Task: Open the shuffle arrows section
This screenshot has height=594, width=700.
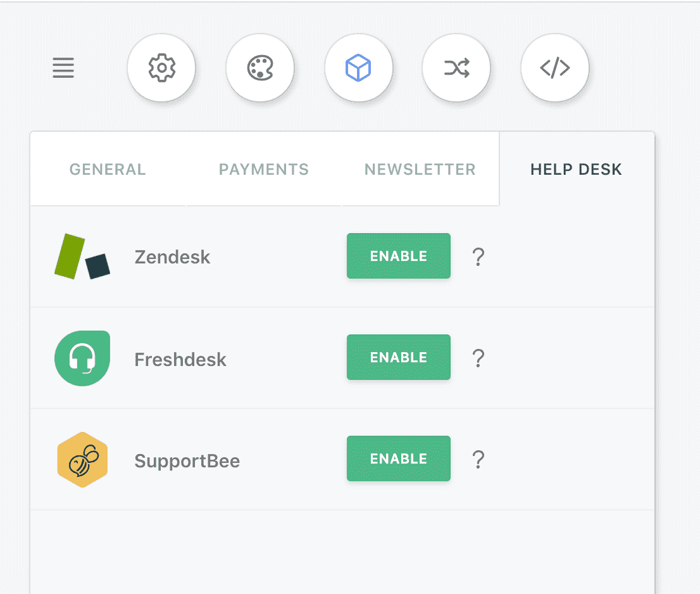Action: point(457,68)
